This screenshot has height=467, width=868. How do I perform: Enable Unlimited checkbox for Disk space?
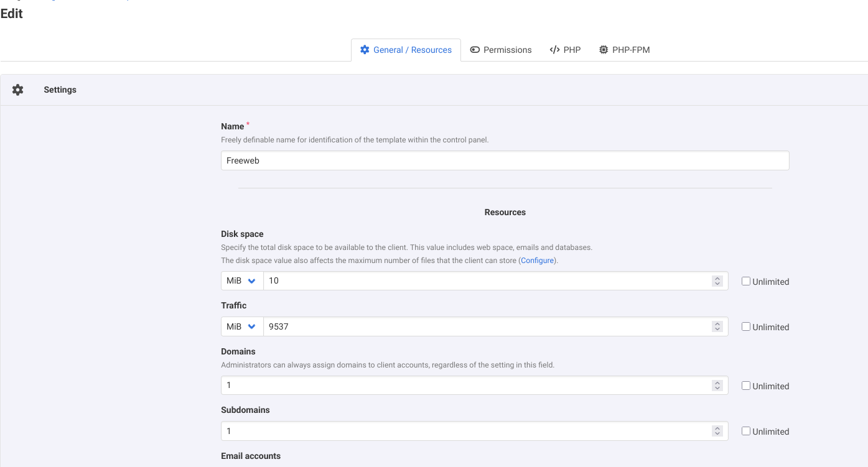tap(745, 281)
